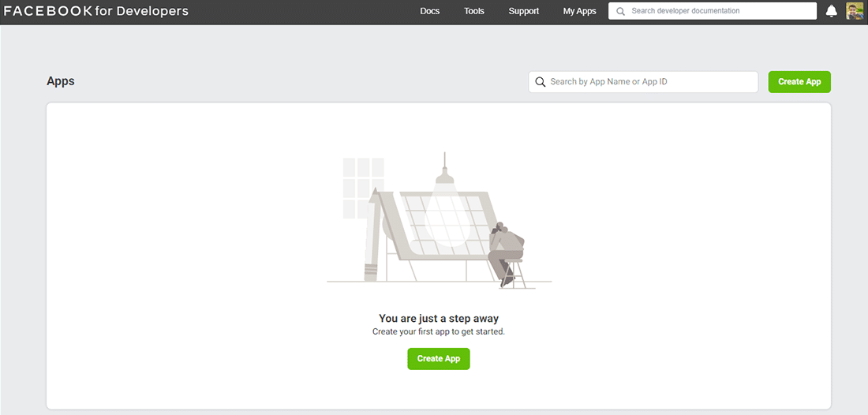Click the empty-state illustration window grid
The height and width of the screenshot is (415, 868).
[363, 188]
